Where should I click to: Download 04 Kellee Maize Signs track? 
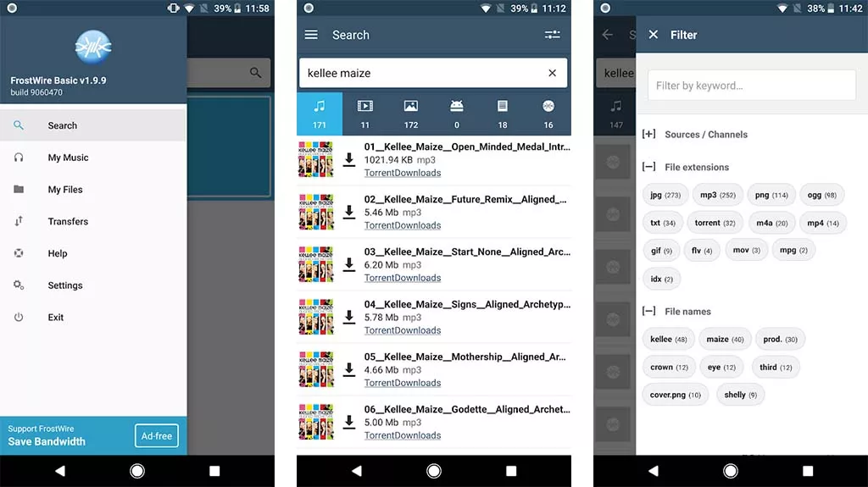pyautogui.click(x=348, y=318)
